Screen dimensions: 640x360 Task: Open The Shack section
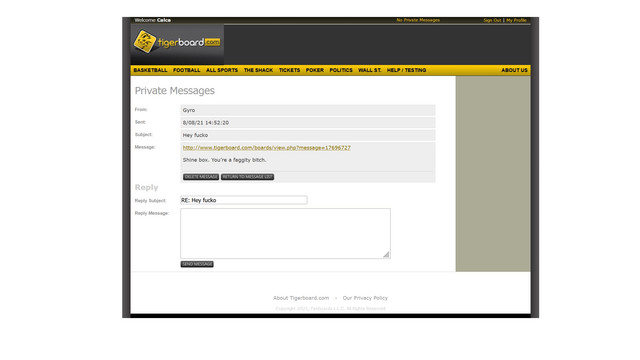[258, 70]
